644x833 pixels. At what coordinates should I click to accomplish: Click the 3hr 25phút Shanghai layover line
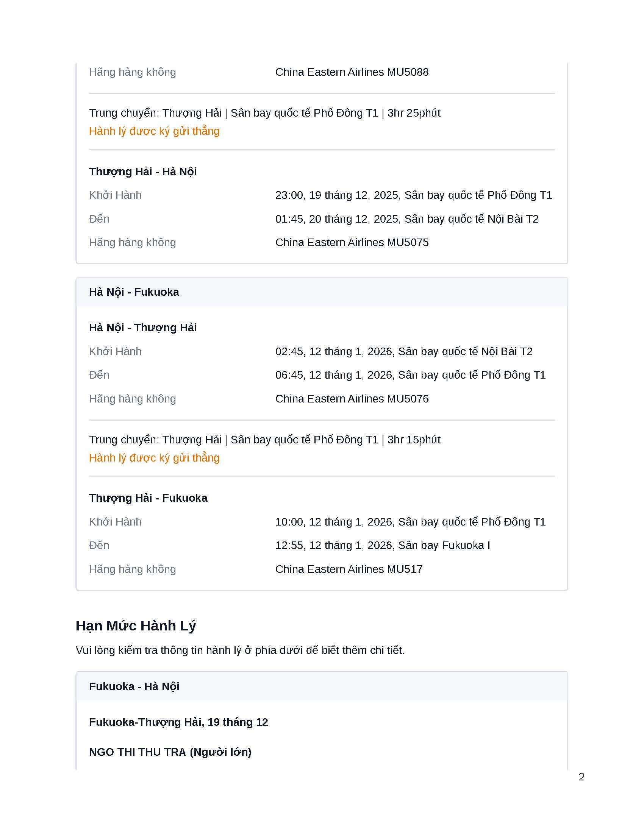pyautogui.click(x=264, y=113)
